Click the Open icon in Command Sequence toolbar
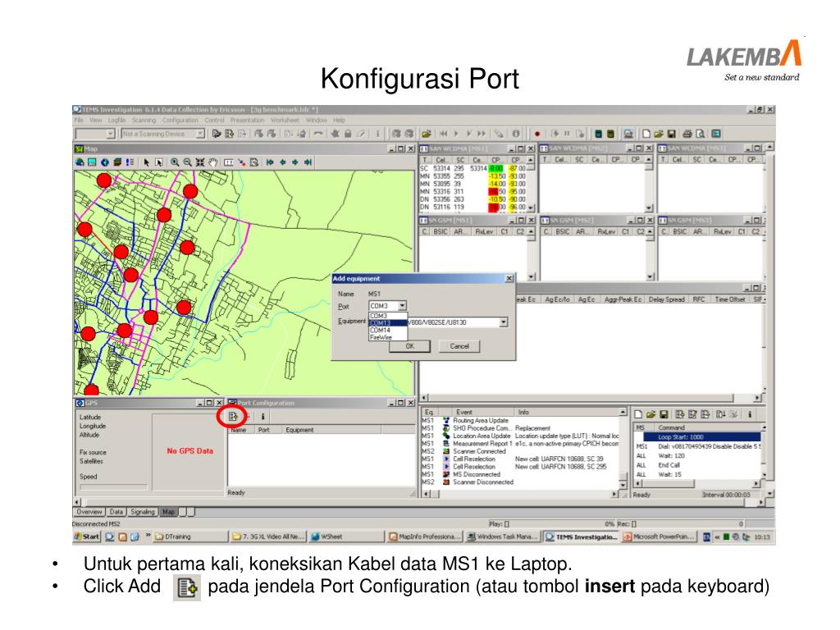 [x=651, y=414]
